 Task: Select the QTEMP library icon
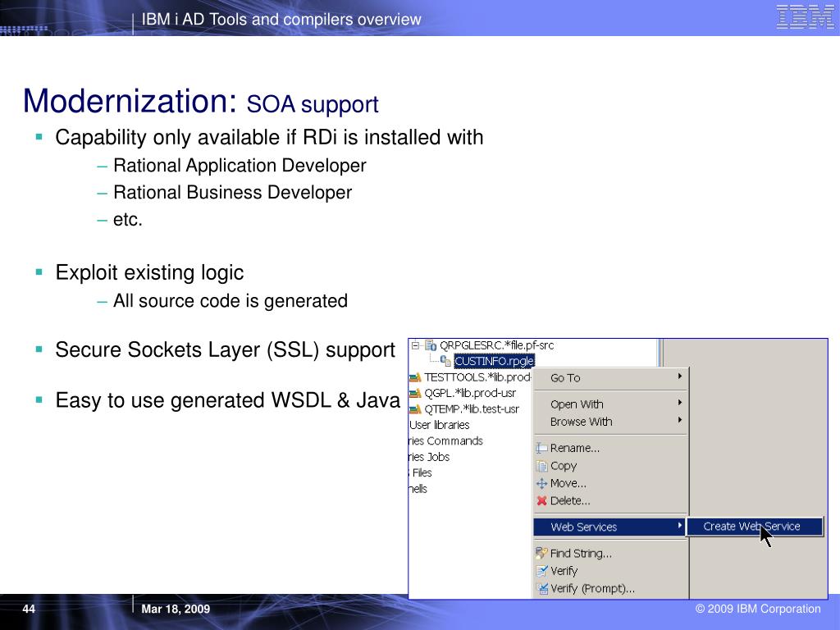(415, 410)
